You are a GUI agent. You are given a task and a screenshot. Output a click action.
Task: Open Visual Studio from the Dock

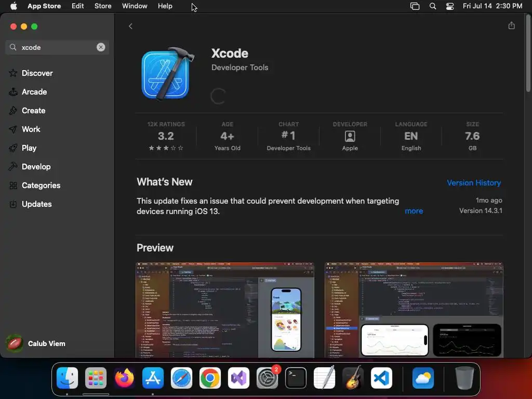(x=238, y=378)
